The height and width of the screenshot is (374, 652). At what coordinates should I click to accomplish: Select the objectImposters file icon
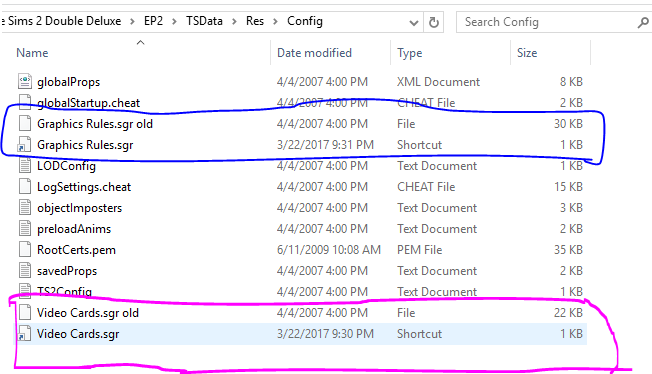25,208
